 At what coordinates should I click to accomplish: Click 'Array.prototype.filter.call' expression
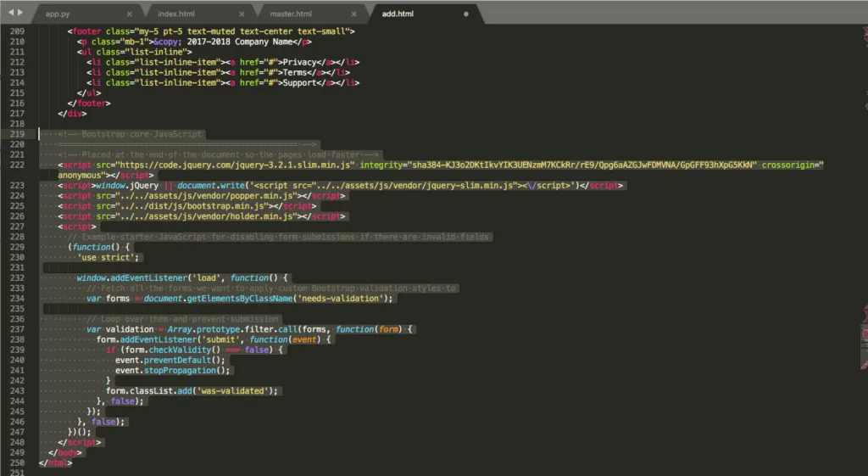(x=232, y=329)
